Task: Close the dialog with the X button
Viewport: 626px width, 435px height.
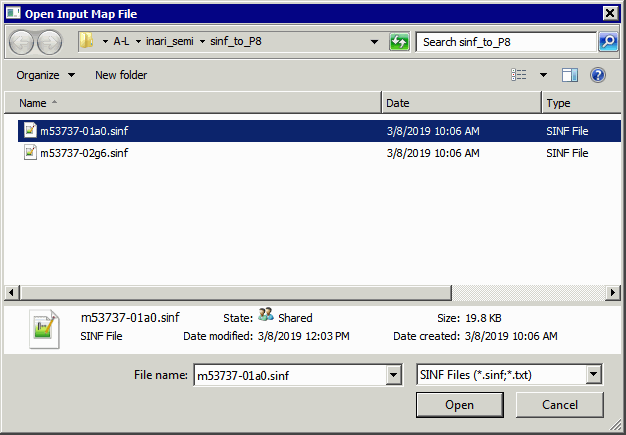Action: click(x=610, y=13)
